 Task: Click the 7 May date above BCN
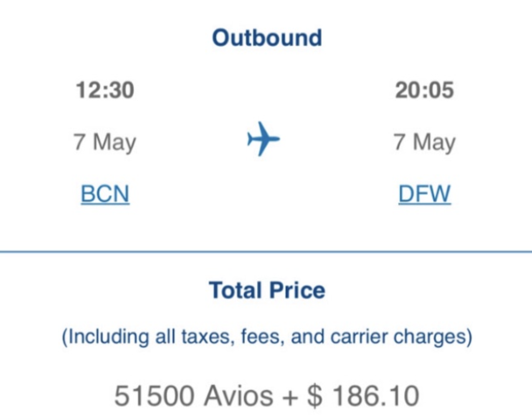[x=105, y=142]
